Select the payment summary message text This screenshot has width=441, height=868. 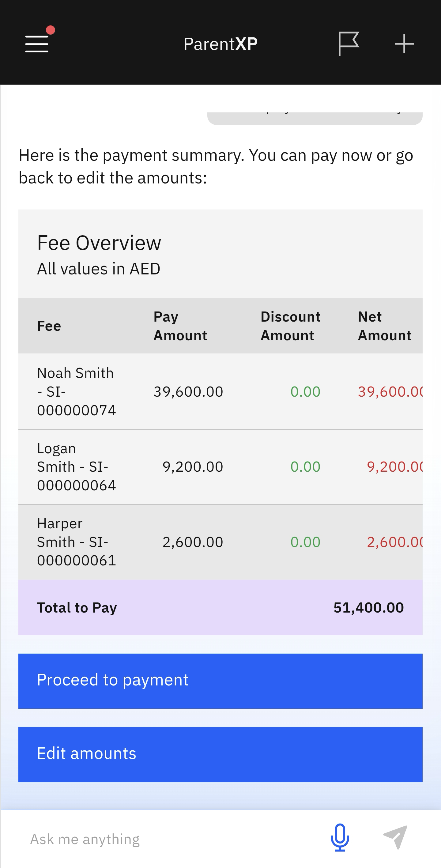tap(216, 166)
